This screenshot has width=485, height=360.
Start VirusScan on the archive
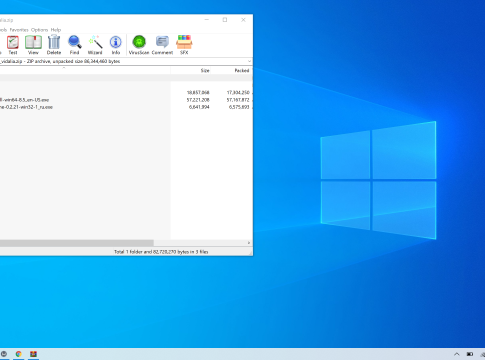coord(139,45)
